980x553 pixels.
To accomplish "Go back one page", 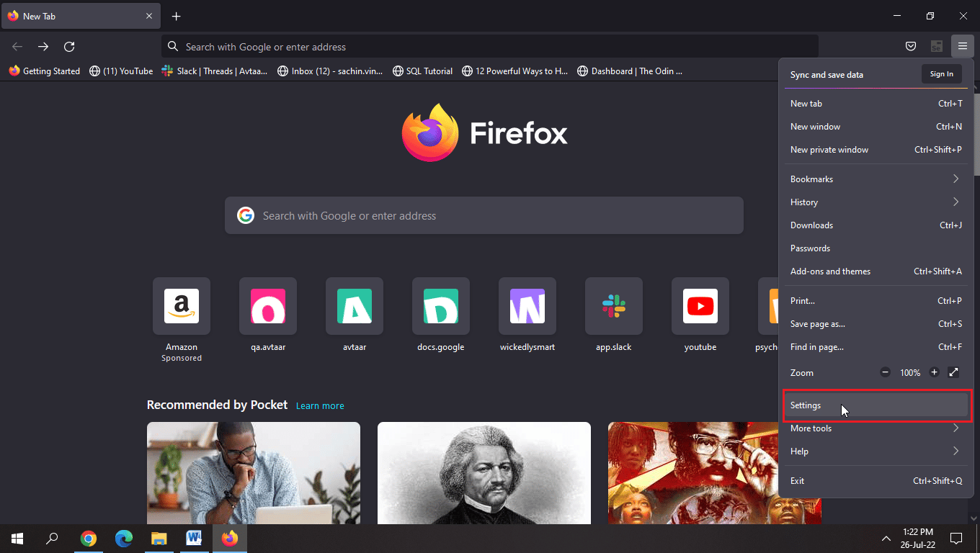I will pyautogui.click(x=17, y=47).
